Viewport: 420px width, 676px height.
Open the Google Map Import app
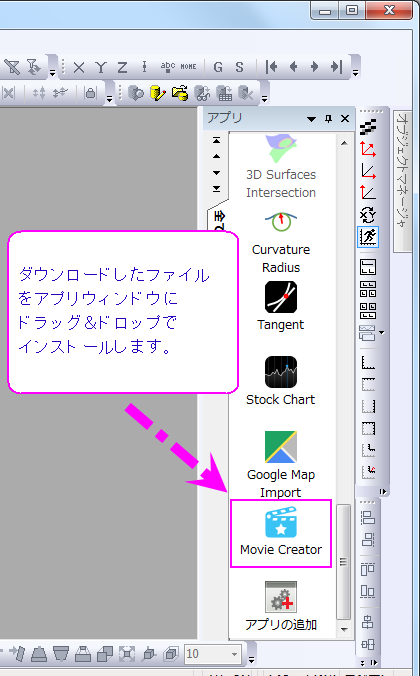pyautogui.click(x=281, y=464)
